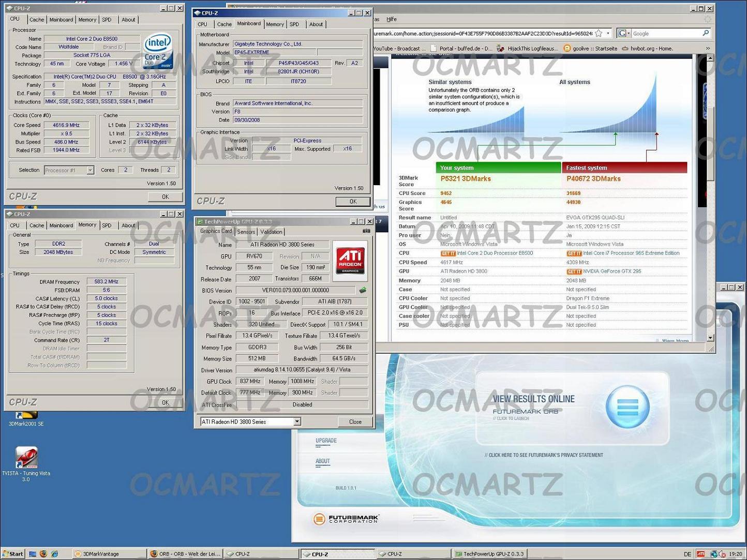
Task: Click the ABOUT link in 3DMark Vantage
Action: point(322,461)
